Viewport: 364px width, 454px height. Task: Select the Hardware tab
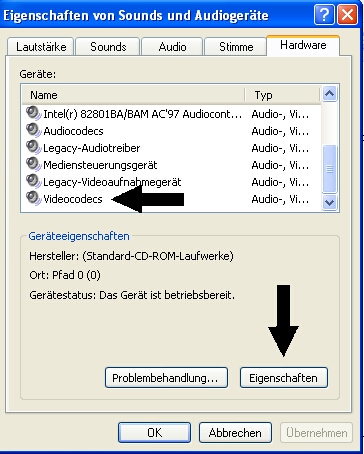click(303, 45)
